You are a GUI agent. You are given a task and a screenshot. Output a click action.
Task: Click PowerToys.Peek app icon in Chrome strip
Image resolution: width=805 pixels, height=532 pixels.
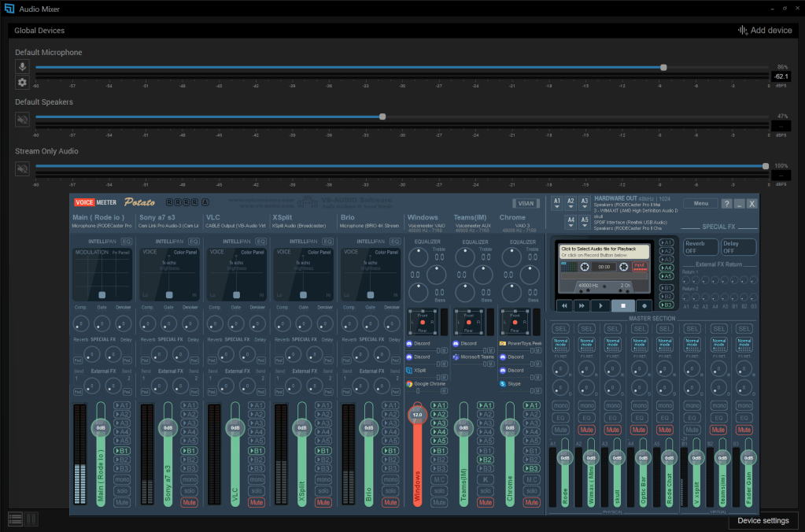tap(503, 344)
